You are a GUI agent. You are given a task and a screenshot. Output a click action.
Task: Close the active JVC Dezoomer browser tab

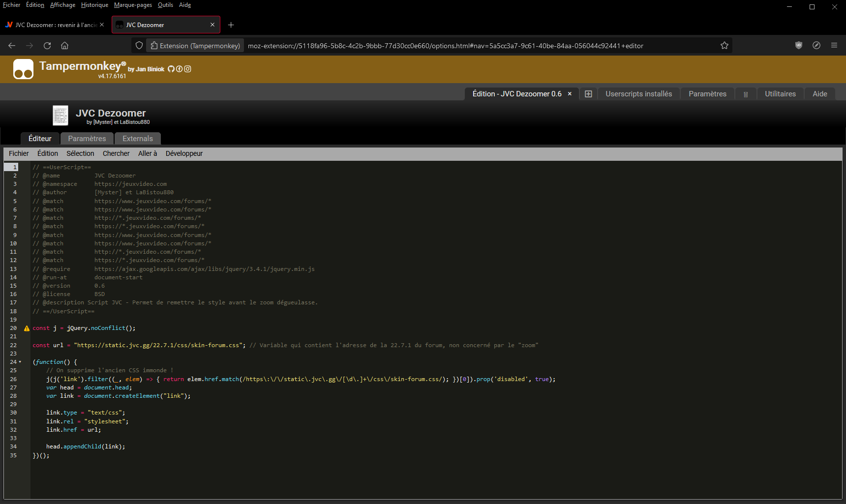click(x=212, y=25)
